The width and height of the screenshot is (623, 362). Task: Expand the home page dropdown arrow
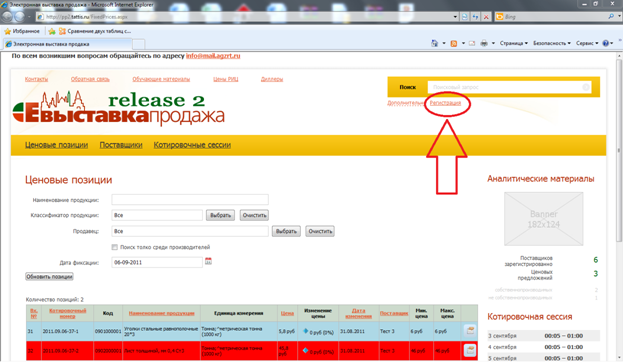[444, 43]
